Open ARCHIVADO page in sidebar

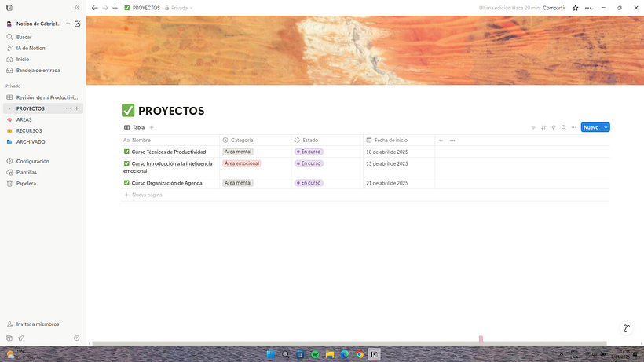43,141
